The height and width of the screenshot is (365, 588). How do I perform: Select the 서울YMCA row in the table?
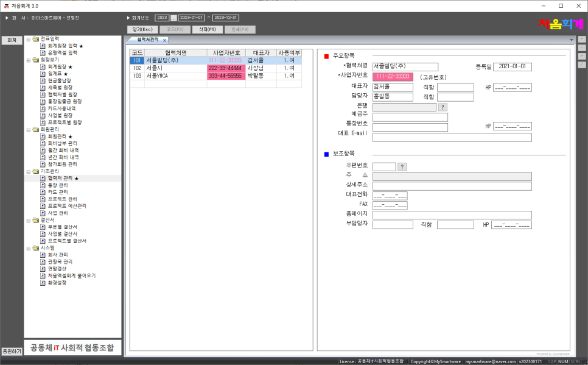(x=166, y=76)
